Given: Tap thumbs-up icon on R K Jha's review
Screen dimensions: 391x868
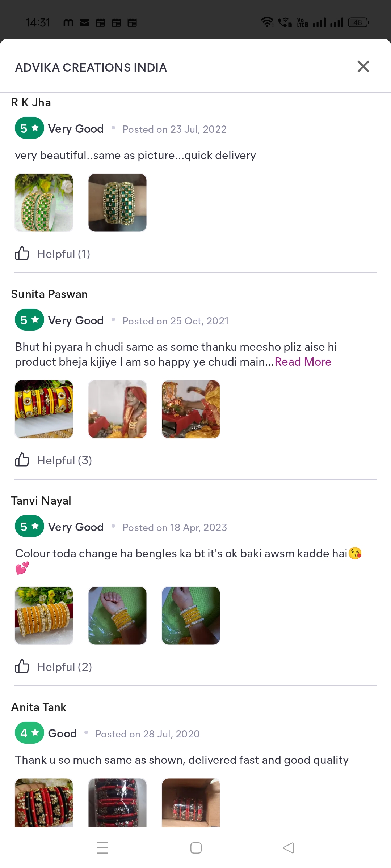Looking at the screenshot, I should [22, 253].
